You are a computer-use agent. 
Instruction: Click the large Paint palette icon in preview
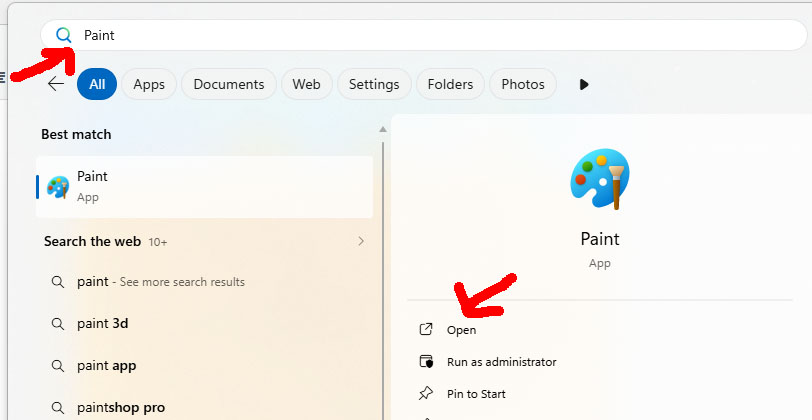click(600, 179)
